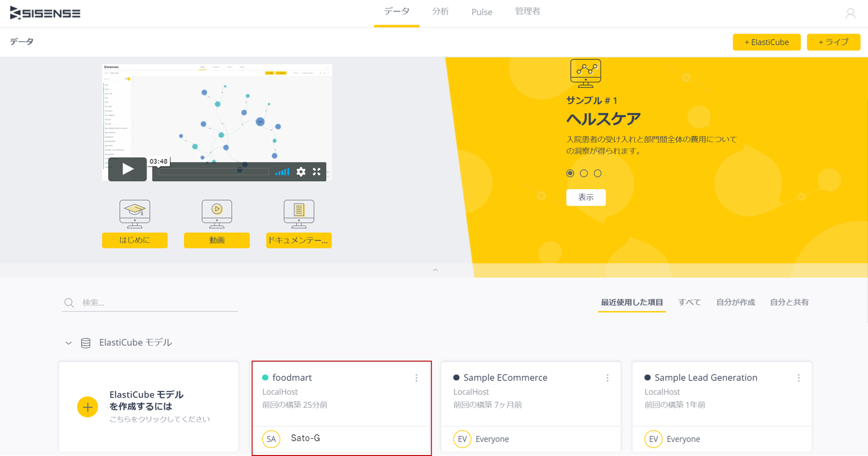Screen dimensions: 868x456
Task: Click the 表示 button
Action: pyautogui.click(x=586, y=197)
